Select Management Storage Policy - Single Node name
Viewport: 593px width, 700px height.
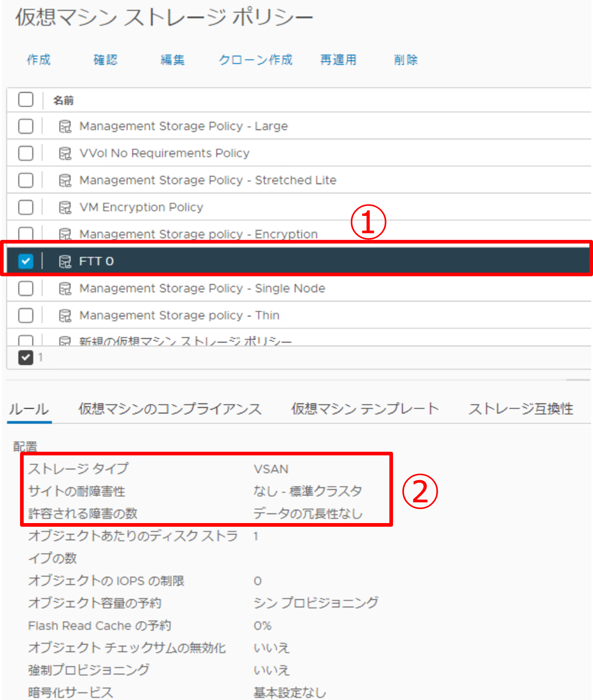click(202, 288)
